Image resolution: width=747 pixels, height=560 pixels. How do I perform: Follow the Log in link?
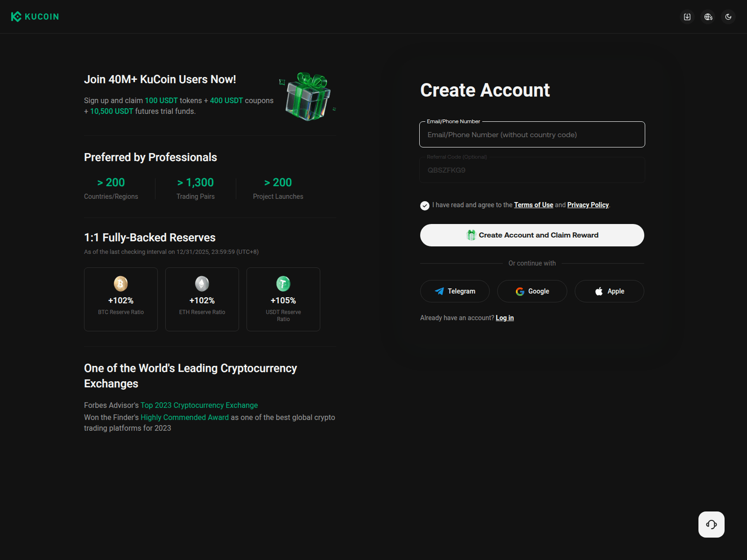coord(505,318)
